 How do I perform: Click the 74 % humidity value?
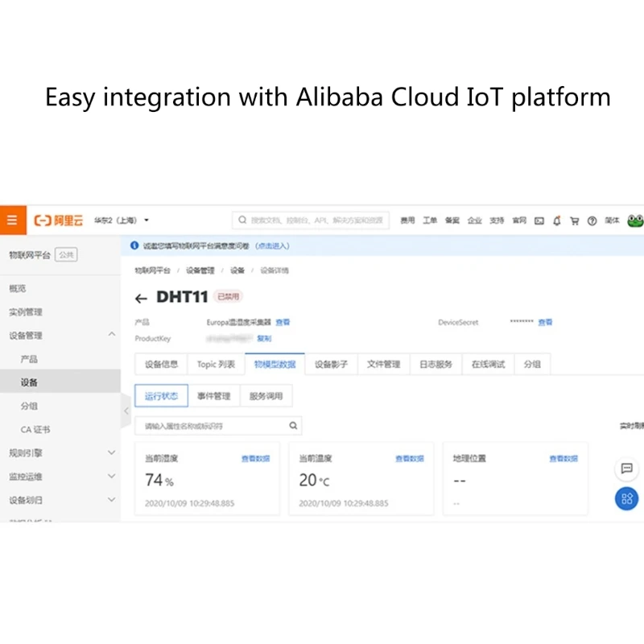[159, 480]
